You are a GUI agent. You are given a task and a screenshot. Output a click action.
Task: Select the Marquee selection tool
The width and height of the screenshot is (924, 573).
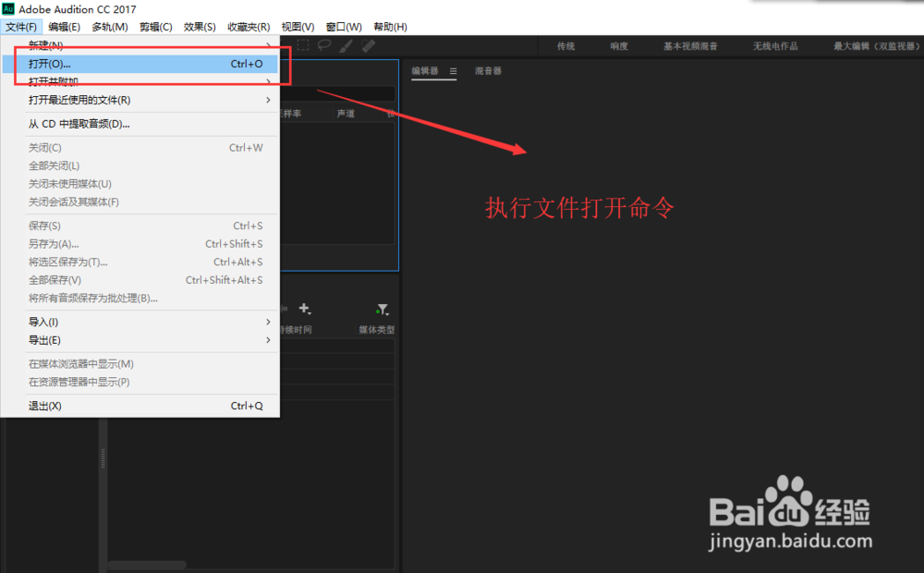303,45
